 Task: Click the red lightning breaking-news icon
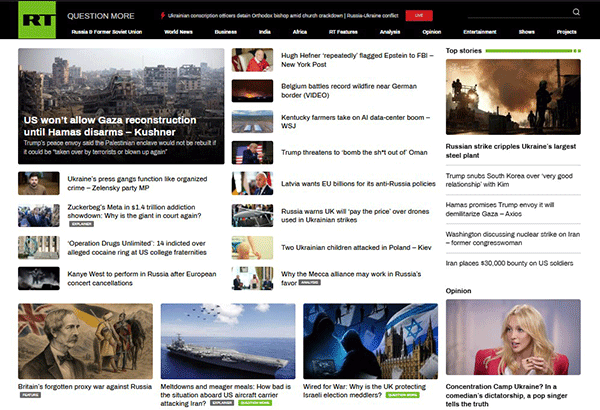point(163,15)
